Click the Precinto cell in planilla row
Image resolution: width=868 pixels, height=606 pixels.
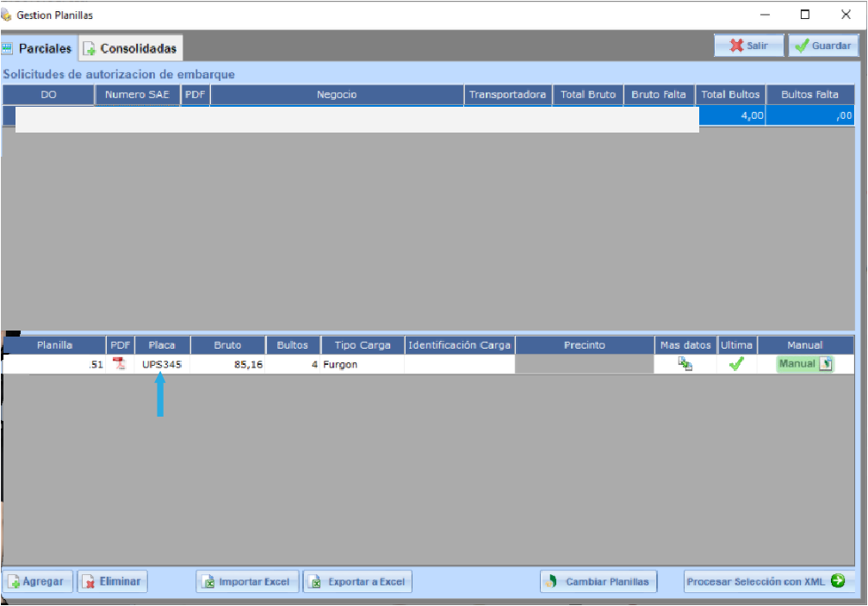coord(584,364)
